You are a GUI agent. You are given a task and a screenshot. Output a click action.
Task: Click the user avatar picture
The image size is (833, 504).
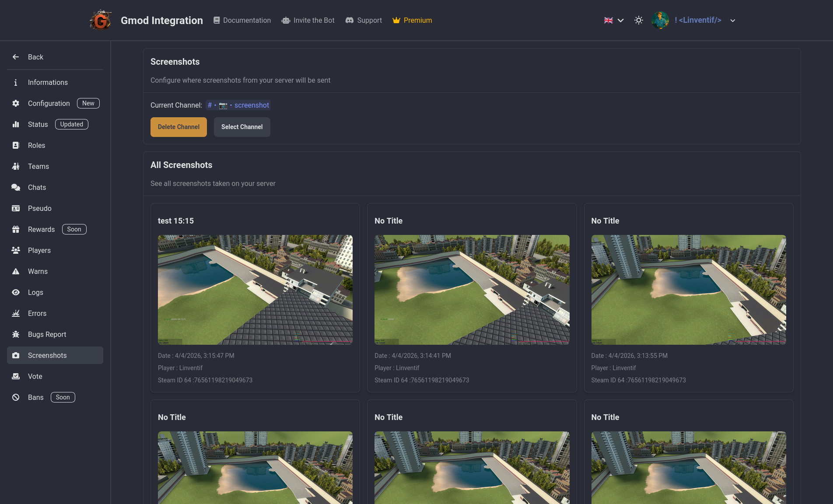[660, 20]
